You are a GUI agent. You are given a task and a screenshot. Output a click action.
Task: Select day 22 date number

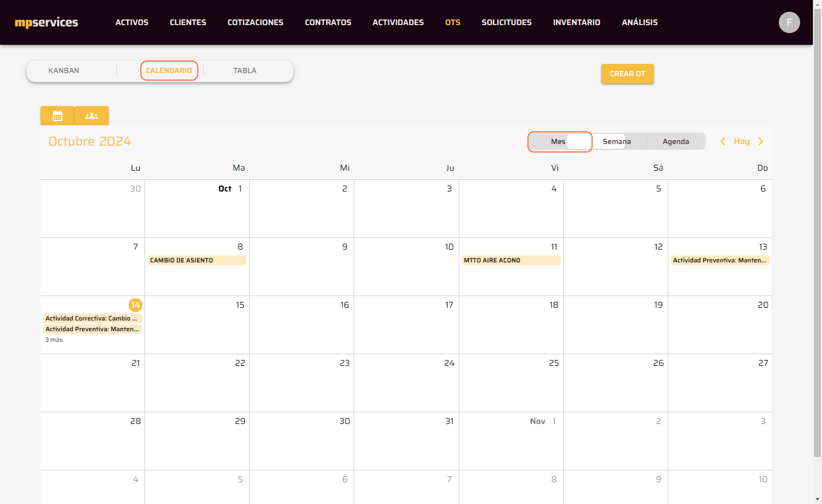click(x=240, y=363)
